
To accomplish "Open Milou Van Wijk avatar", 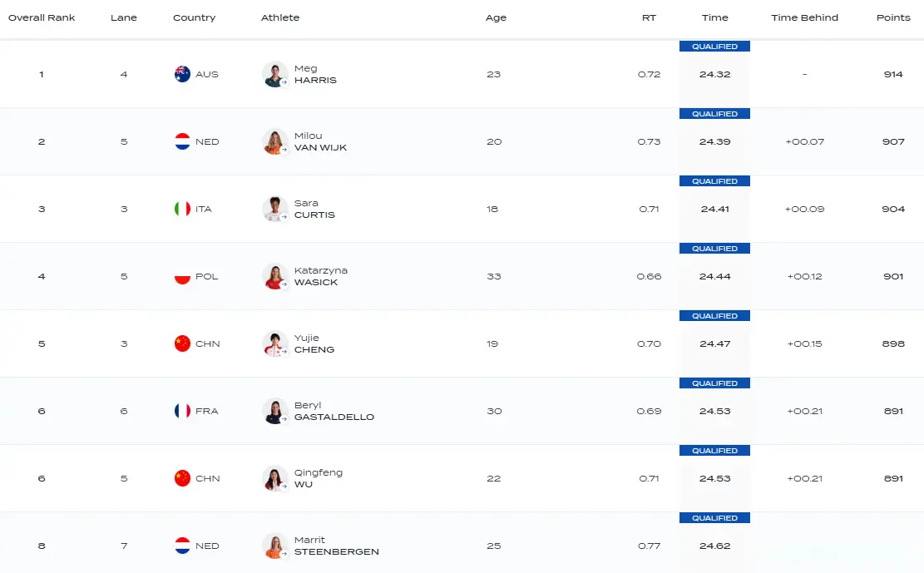I will click(x=274, y=141).
